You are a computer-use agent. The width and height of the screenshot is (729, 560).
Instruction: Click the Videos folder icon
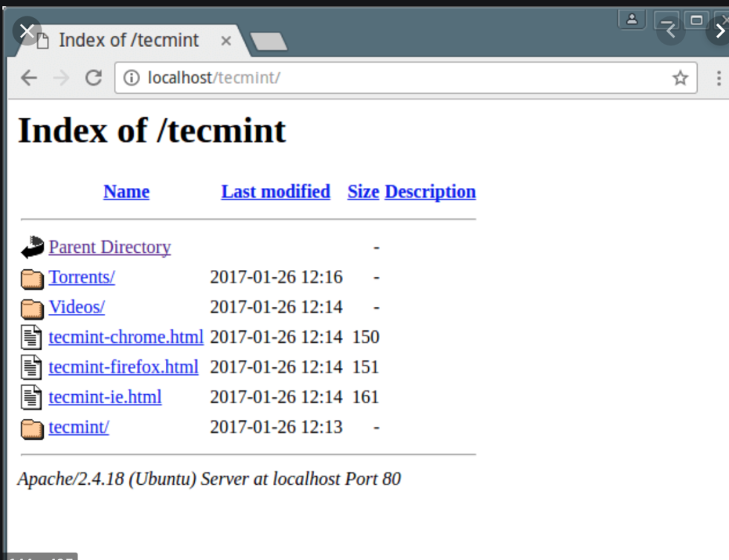32,308
